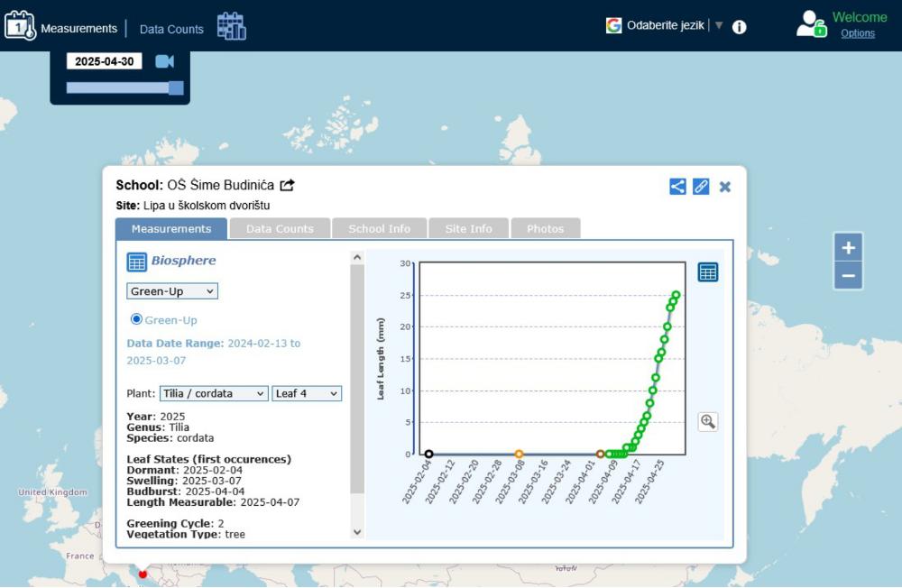
Task: Open school page via export arrow icon
Action: pos(288,186)
